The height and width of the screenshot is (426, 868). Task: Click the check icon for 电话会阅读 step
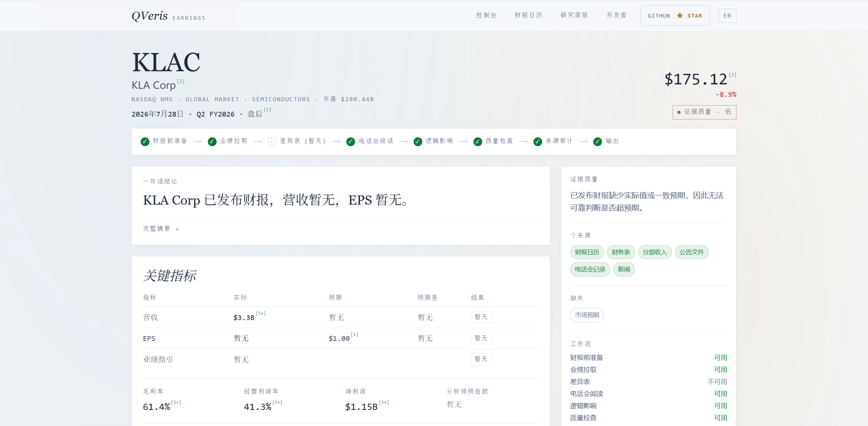coord(351,141)
